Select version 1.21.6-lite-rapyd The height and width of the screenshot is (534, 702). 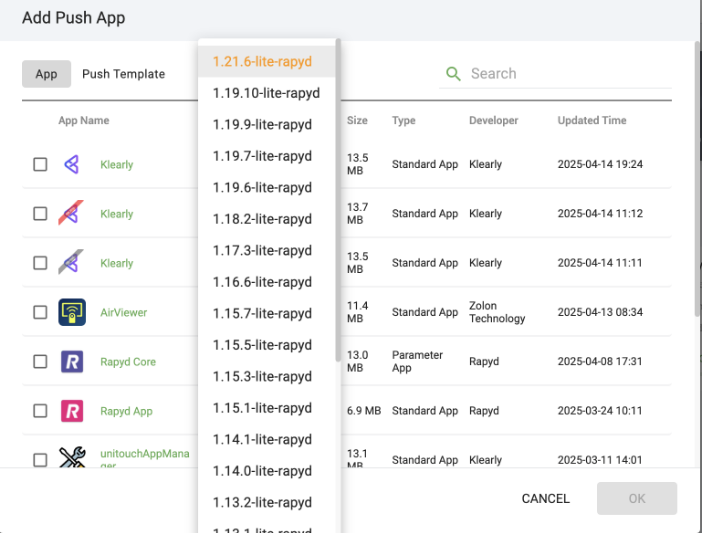(267, 61)
